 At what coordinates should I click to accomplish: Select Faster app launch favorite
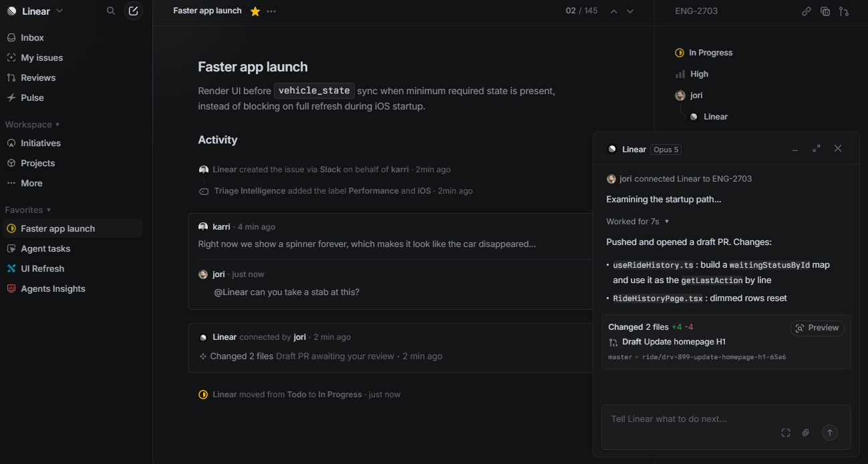pyautogui.click(x=71, y=229)
